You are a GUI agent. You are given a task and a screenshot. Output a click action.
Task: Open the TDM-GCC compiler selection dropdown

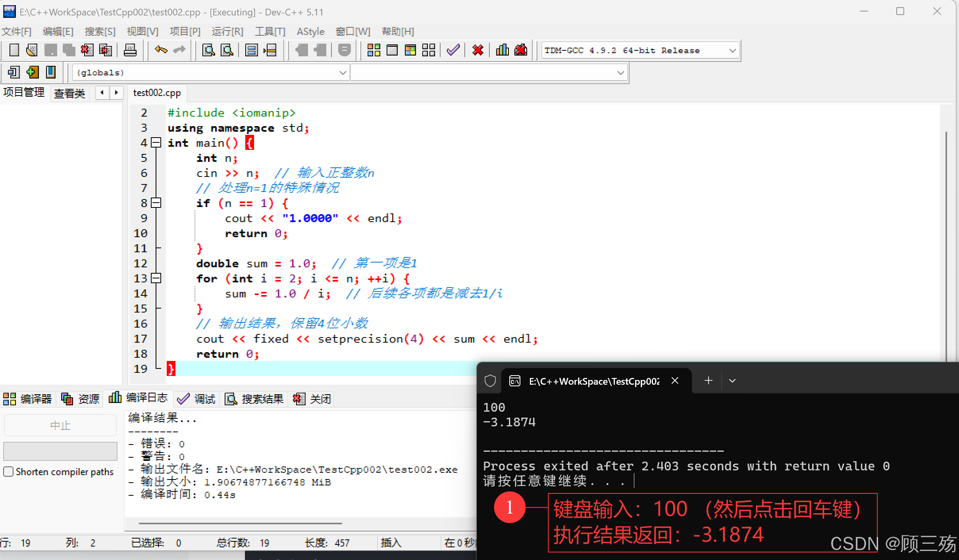(x=732, y=50)
